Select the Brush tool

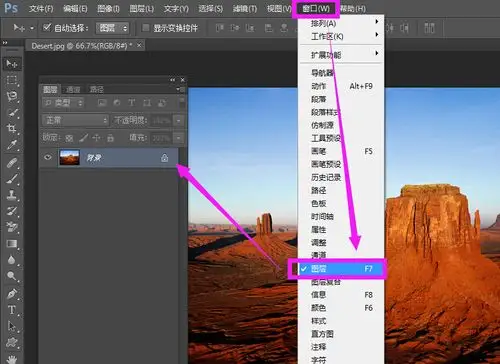[12, 179]
